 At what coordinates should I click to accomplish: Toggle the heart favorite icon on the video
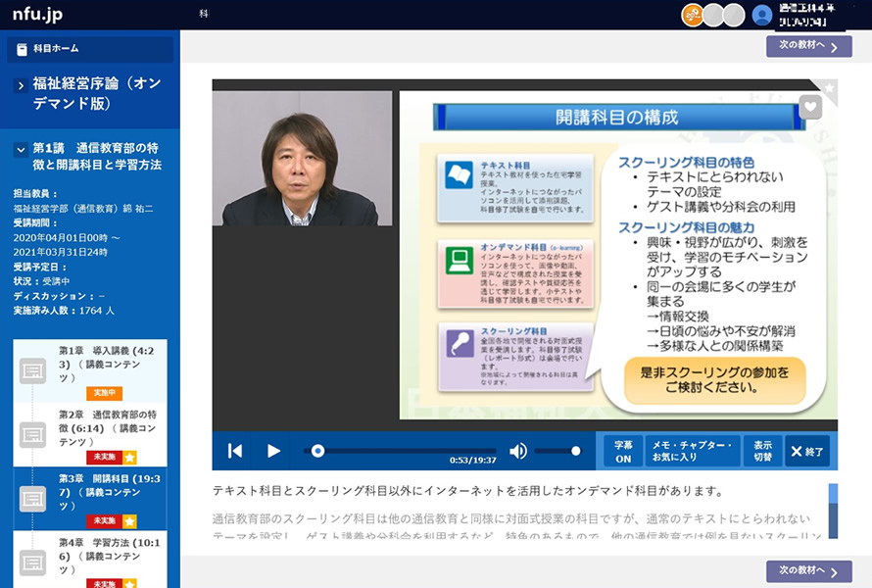coord(810,107)
